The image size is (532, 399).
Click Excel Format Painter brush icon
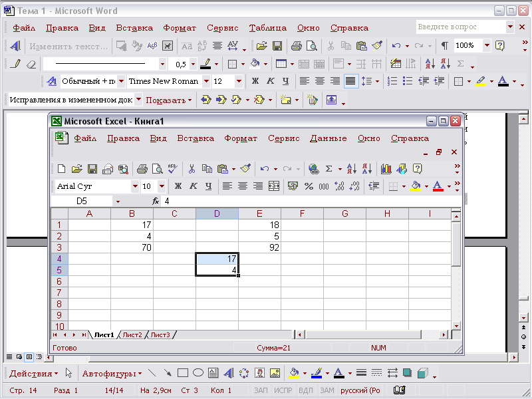[x=245, y=169]
